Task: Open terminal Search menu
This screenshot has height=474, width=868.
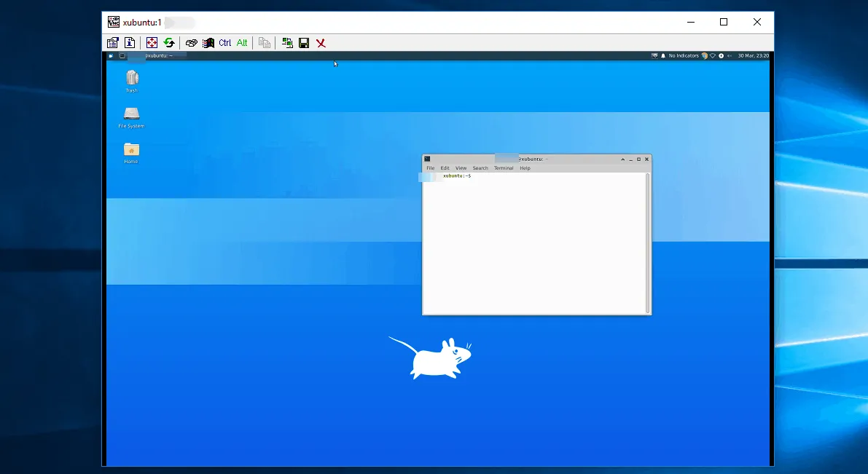Action: click(480, 168)
